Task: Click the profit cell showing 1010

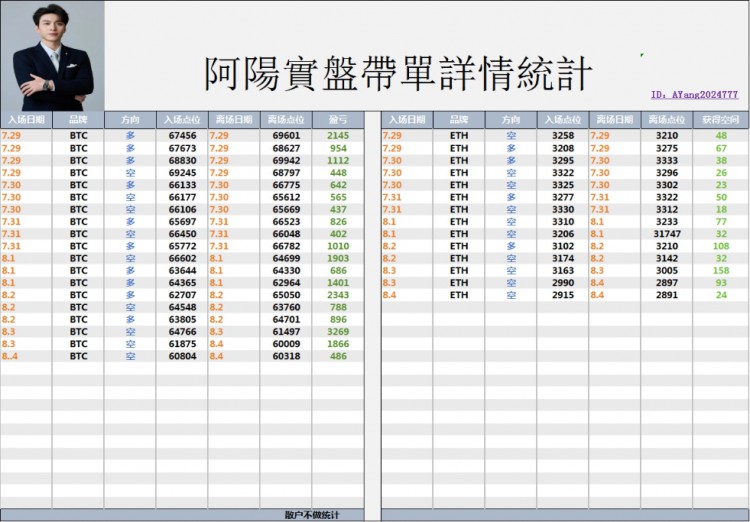Action: 338,246
